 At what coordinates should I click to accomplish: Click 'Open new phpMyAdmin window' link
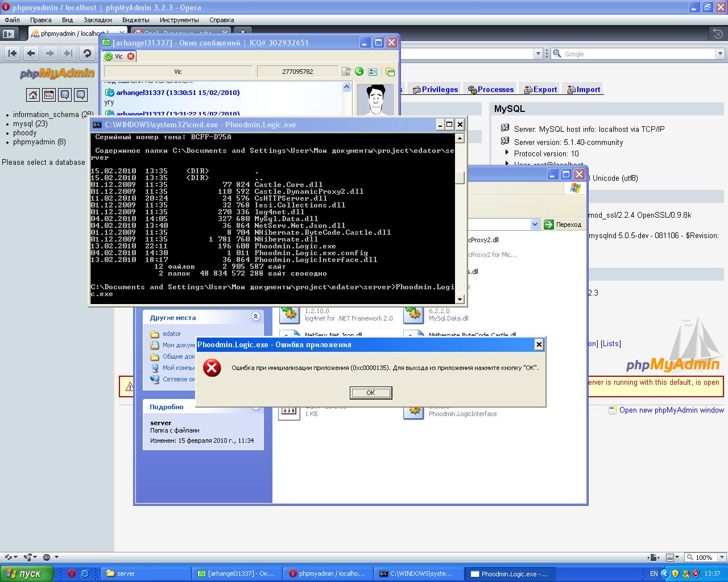click(x=672, y=410)
